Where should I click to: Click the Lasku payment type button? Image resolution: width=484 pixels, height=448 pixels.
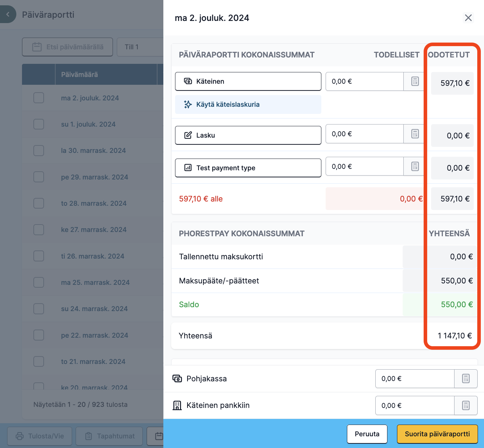point(248,135)
